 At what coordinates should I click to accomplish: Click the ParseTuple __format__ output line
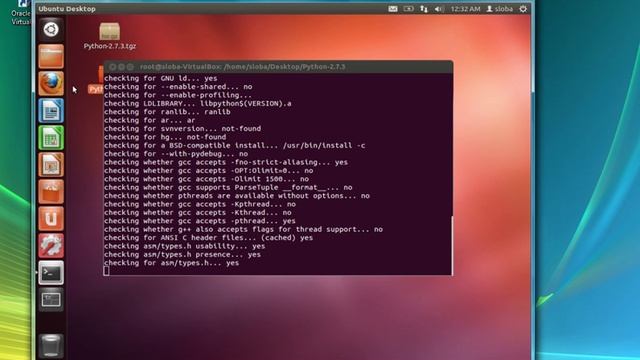(228, 187)
